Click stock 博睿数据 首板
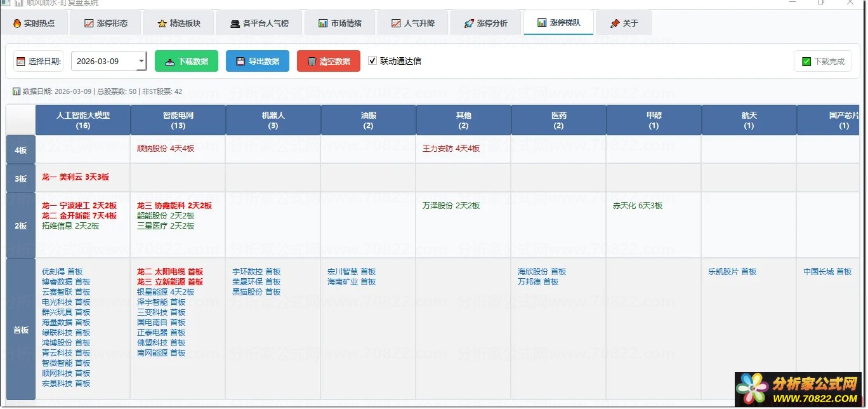This screenshot has height=409, width=868. click(66, 282)
